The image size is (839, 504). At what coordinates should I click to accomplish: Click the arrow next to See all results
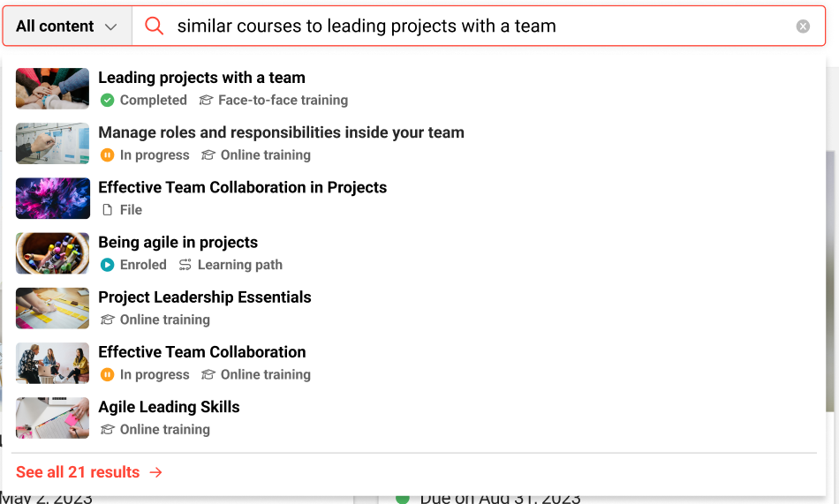pyautogui.click(x=156, y=472)
